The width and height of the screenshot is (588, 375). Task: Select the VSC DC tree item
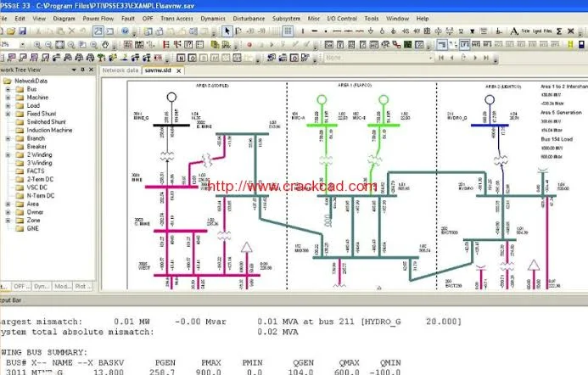pos(37,187)
